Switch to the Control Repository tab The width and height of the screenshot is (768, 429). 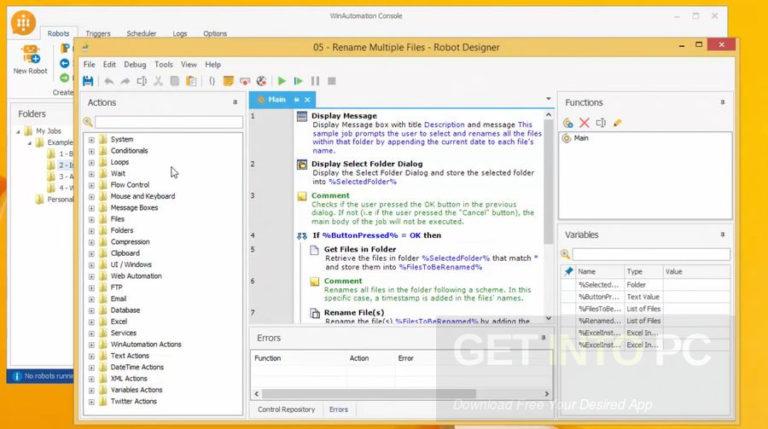pyautogui.click(x=286, y=409)
